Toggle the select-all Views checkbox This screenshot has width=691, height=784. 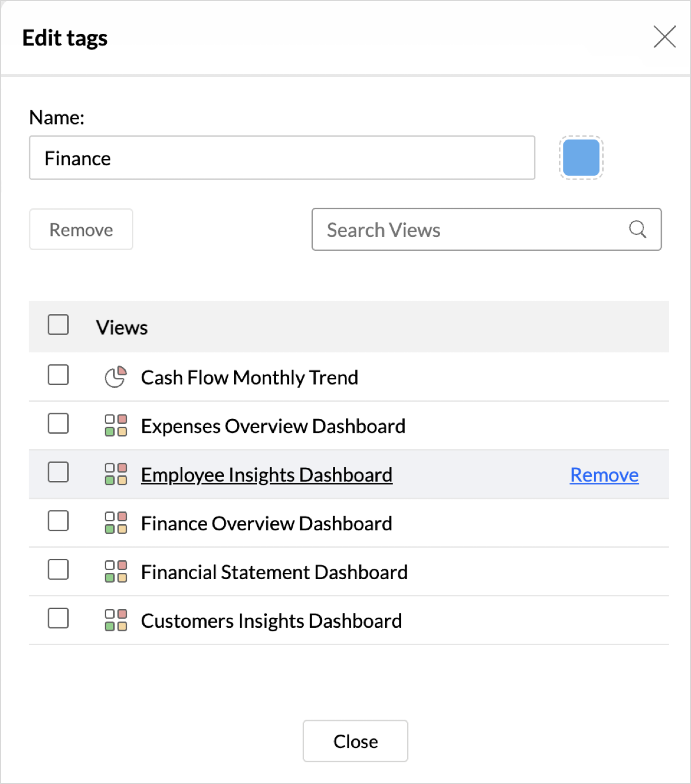tap(59, 325)
